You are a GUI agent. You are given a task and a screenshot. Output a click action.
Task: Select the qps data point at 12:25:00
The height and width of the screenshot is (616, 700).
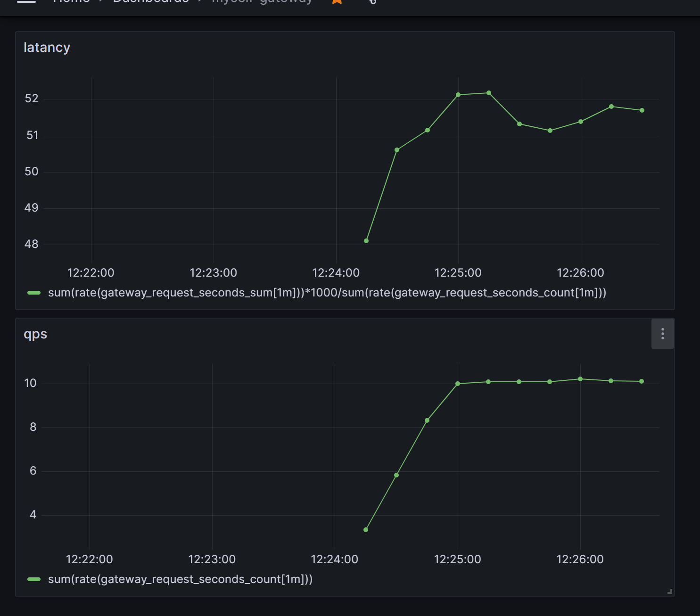click(458, 384)
